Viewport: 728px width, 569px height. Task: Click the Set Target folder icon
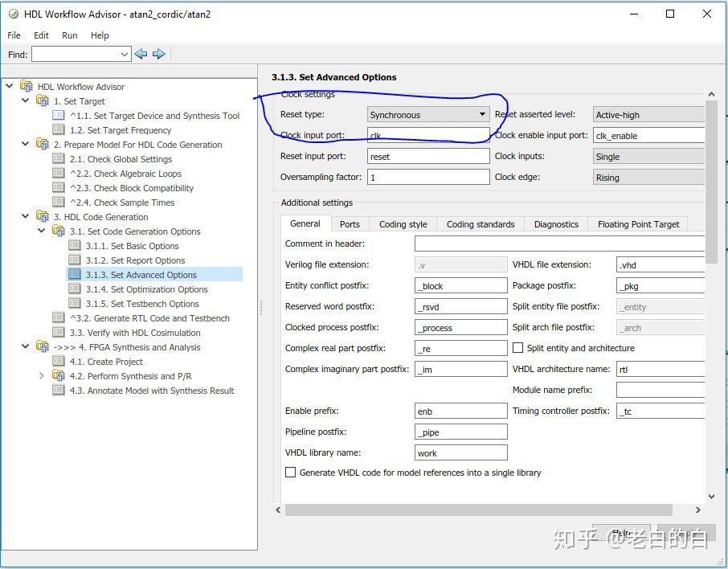[43, 101]
